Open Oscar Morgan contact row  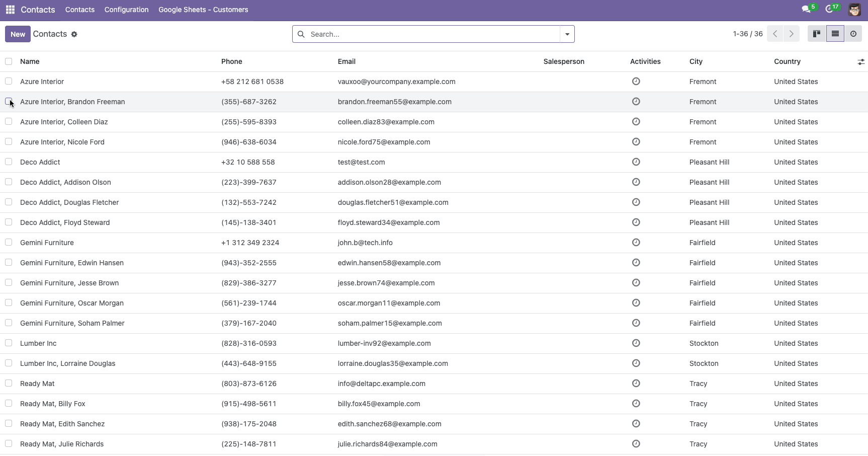[x=434, y=303]
